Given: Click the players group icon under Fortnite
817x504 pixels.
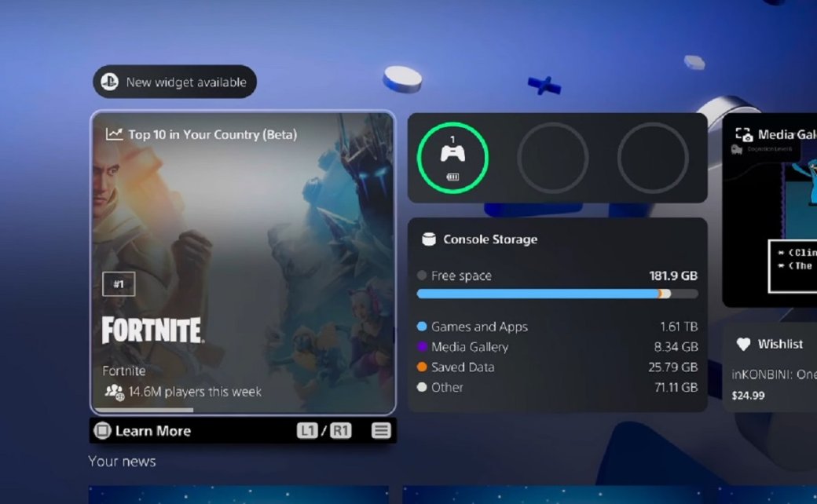Looking at the screenshot, I should (x=115, y=392).
